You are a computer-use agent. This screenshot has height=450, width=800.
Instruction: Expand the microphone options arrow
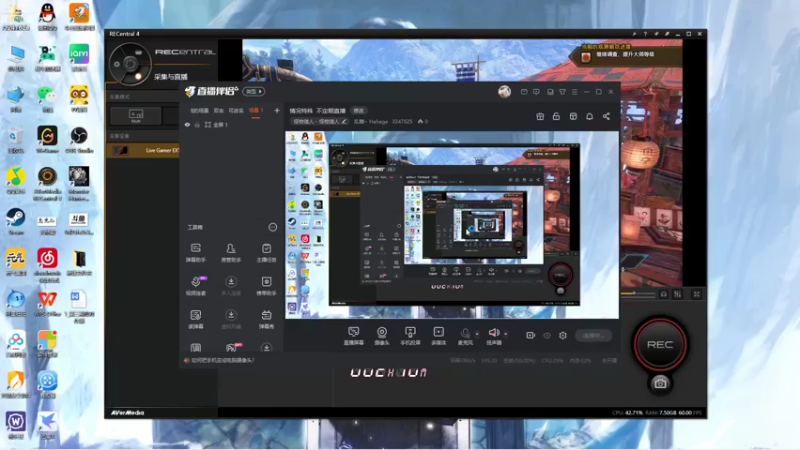click(478, 334)
